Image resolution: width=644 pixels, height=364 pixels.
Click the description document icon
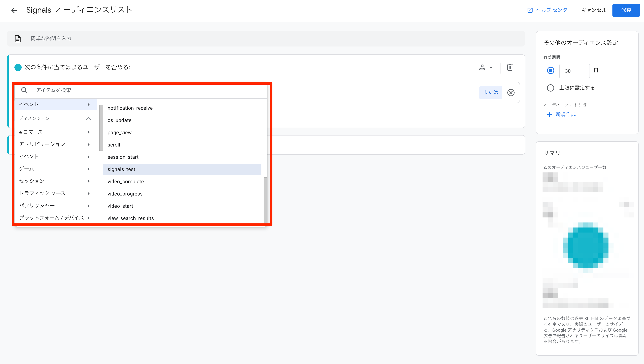pos(17,39)
